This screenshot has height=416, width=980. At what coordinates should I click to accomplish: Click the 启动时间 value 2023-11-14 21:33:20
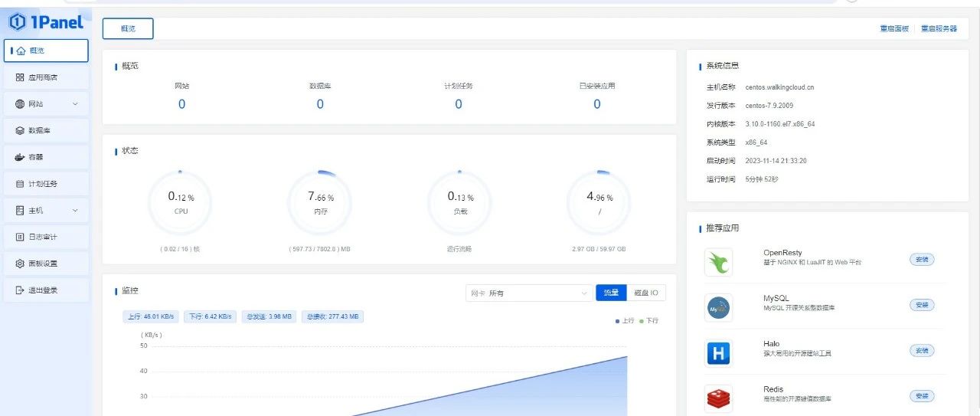point(776,161)
